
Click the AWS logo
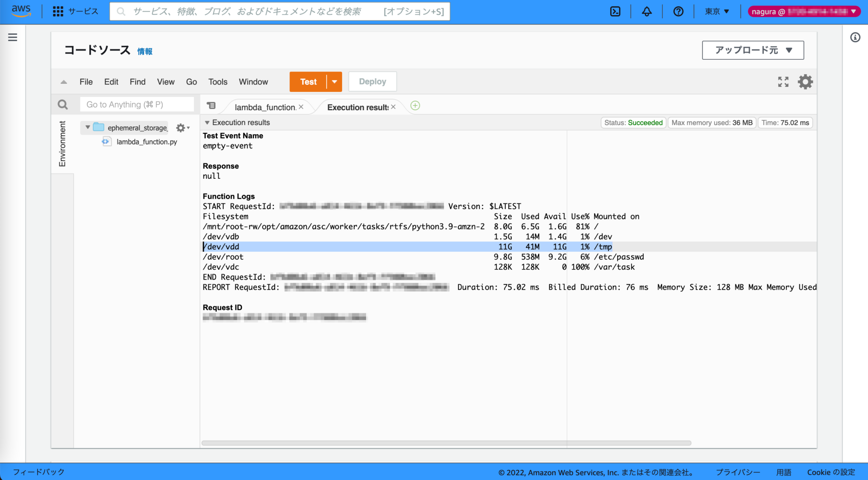[20, 10]
